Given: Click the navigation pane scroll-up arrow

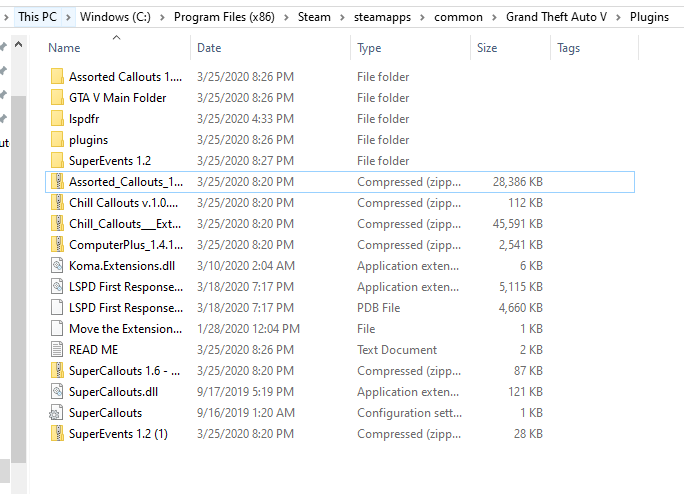Looking at the screenshot, I should (x=18, y=44).
